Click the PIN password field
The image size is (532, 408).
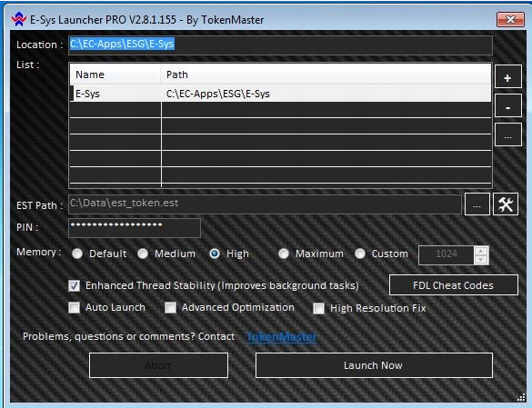click(135, 227)
